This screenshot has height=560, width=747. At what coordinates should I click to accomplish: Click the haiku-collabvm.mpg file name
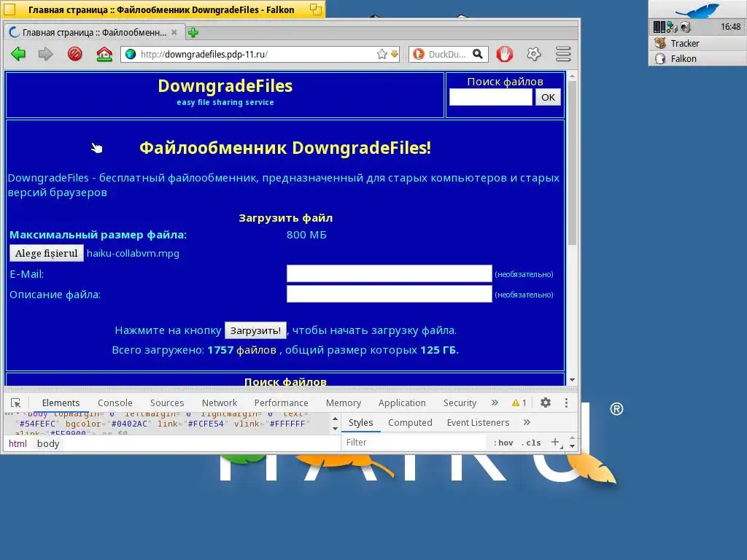pos(133,253)
